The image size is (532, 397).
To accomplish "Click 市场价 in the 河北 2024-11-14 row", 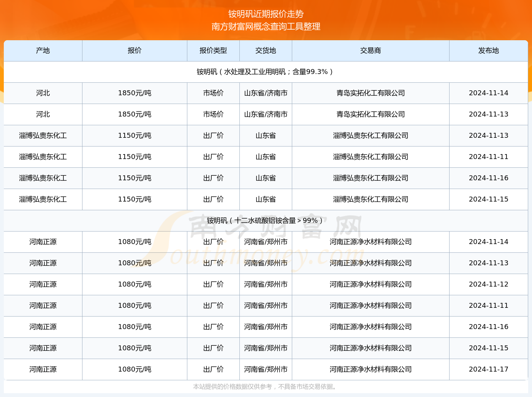I will (213, 93).
